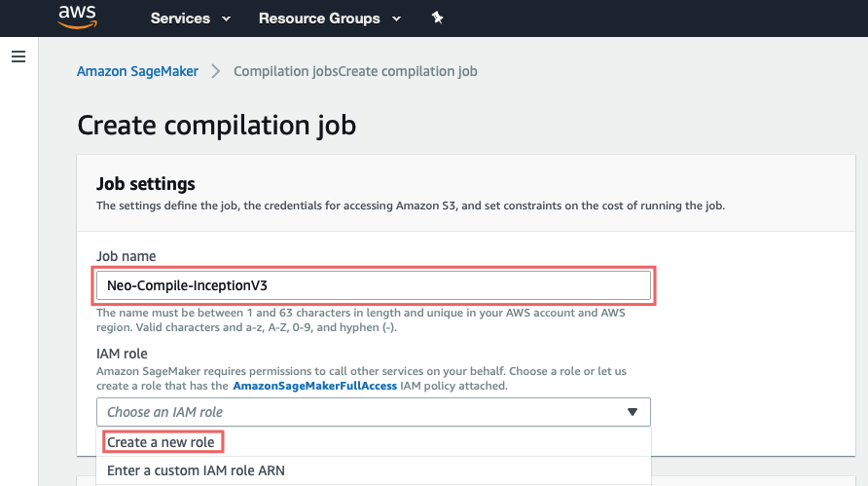Focus the Job name input field
The width and height of the screenshot is (868, 486).
pos(374,285)
